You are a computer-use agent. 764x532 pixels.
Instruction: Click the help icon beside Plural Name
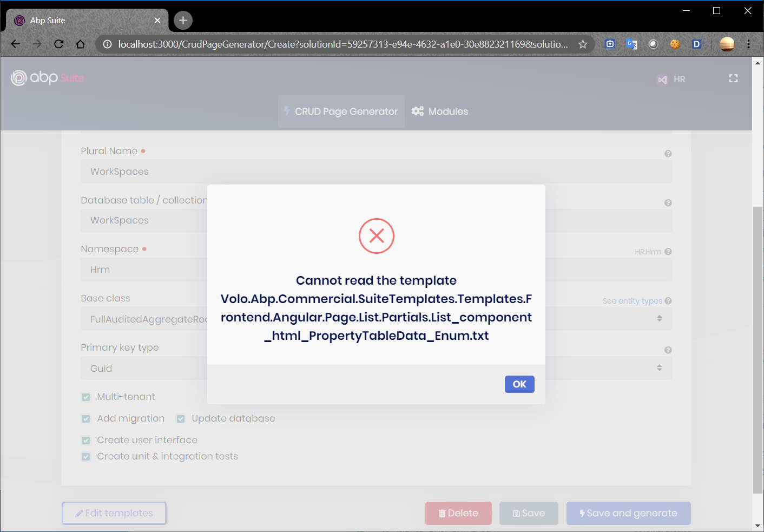[x=668, y=154]
